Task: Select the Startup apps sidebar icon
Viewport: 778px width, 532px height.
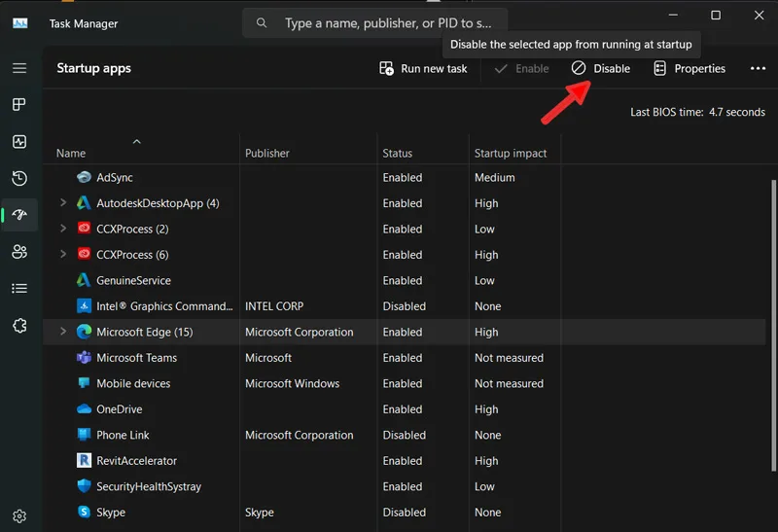Action: click(x=19, y=215)
